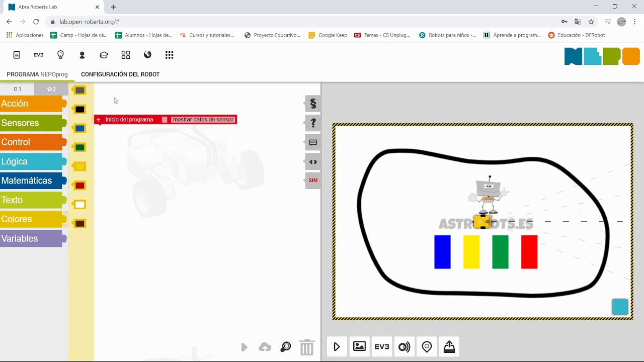The height and width of the screenshot is (362, 644).
Task: Click the cyan square obstacle in simulation
Action: [x=620, y=307]
